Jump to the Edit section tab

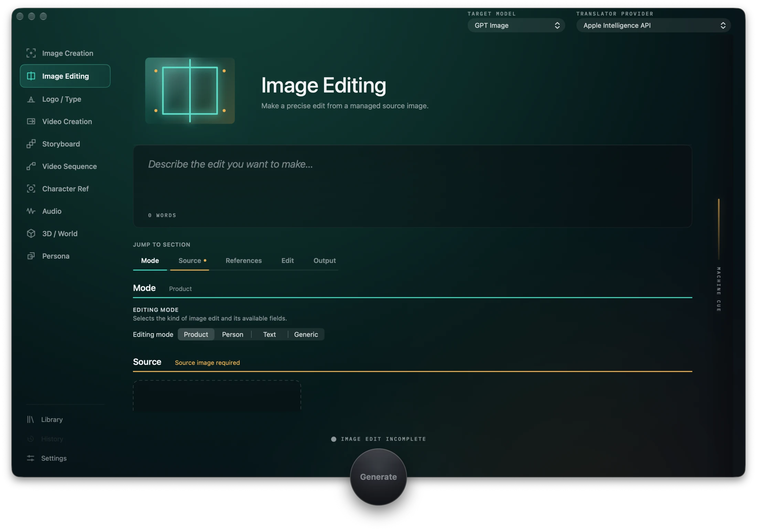287,260
